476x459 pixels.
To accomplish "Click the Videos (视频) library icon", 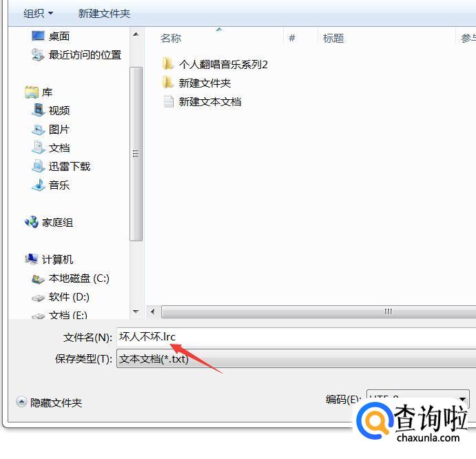I will coord(39,110).
